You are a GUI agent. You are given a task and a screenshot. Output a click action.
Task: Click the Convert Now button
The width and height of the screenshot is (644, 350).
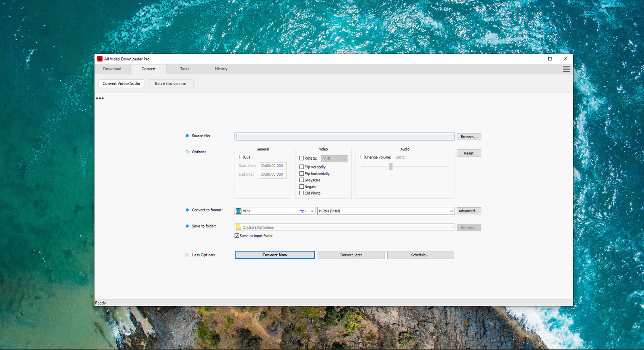(275, 255)
